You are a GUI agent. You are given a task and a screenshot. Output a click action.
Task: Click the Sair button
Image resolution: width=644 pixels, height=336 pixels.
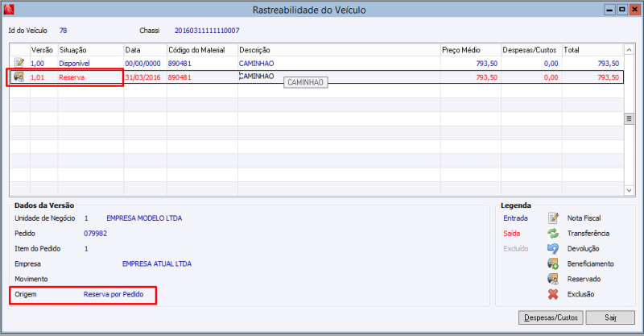(610, 317)
